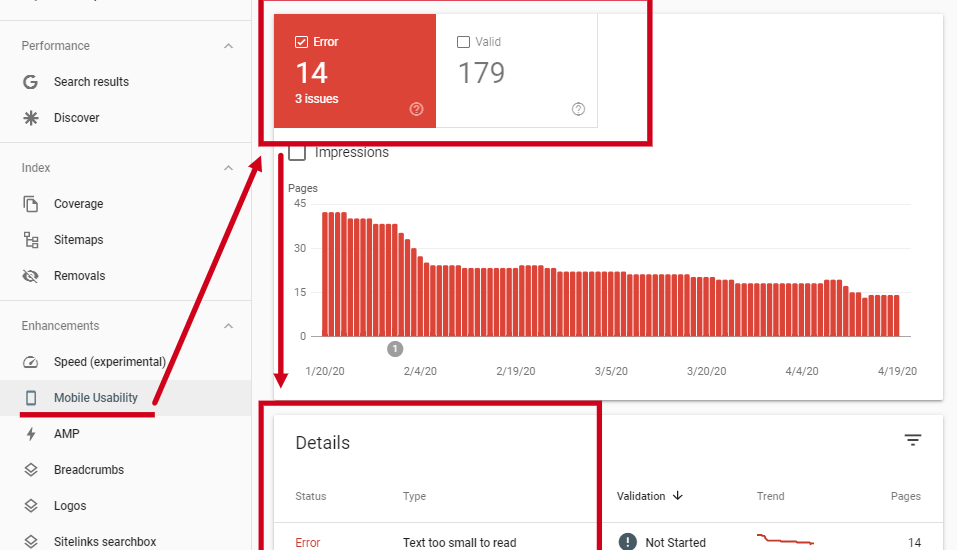Click the Coverage pages icon

click(31, 204)
